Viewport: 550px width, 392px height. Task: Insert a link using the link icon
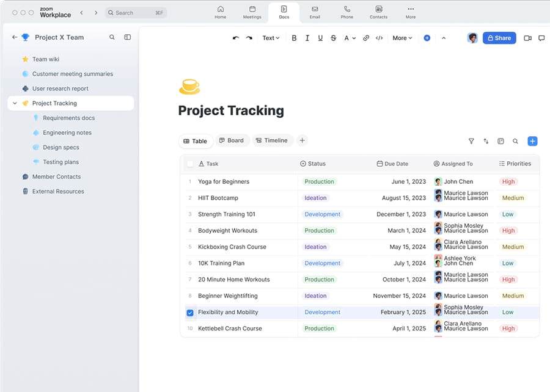(366, 38)
